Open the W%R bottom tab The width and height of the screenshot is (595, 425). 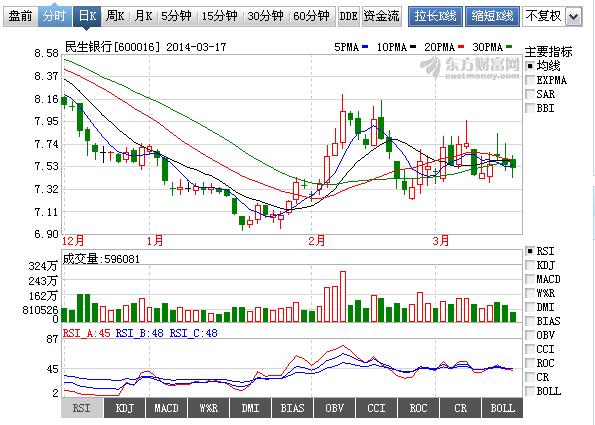point(208,408)
